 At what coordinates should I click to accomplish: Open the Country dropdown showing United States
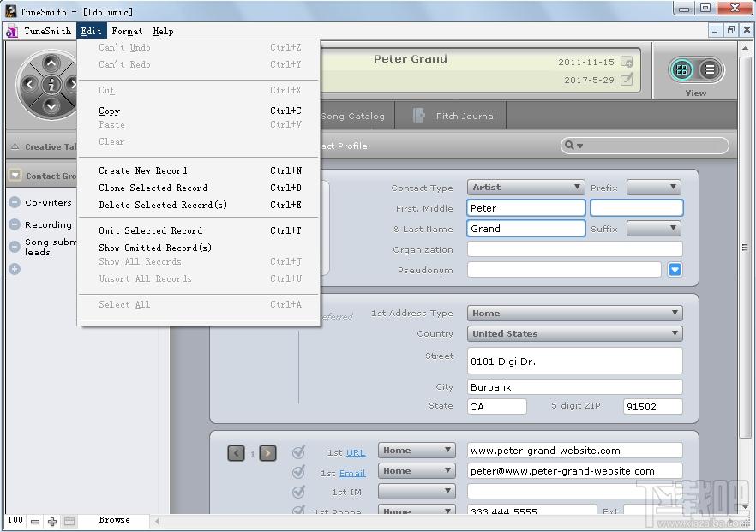tap(574, 333)
